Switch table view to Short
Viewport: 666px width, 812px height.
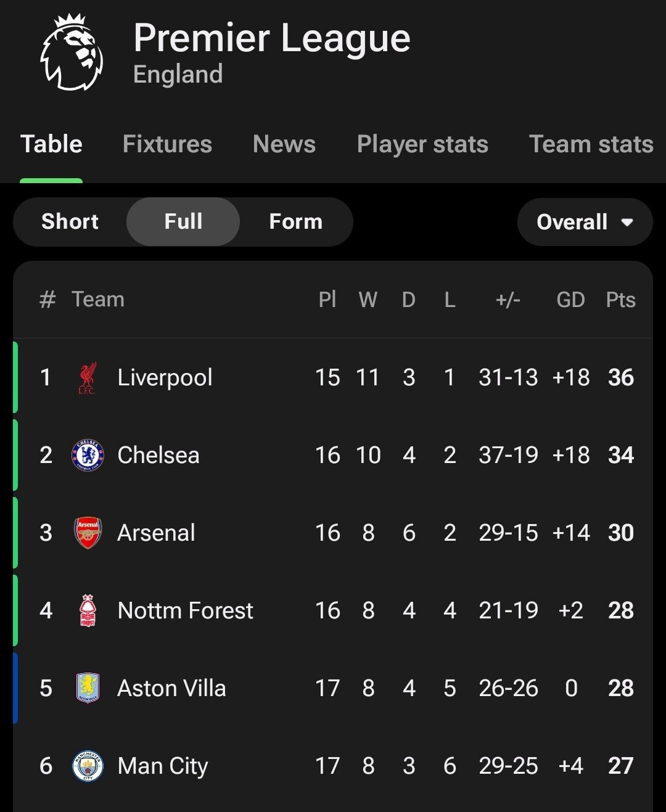coord(70,222)
